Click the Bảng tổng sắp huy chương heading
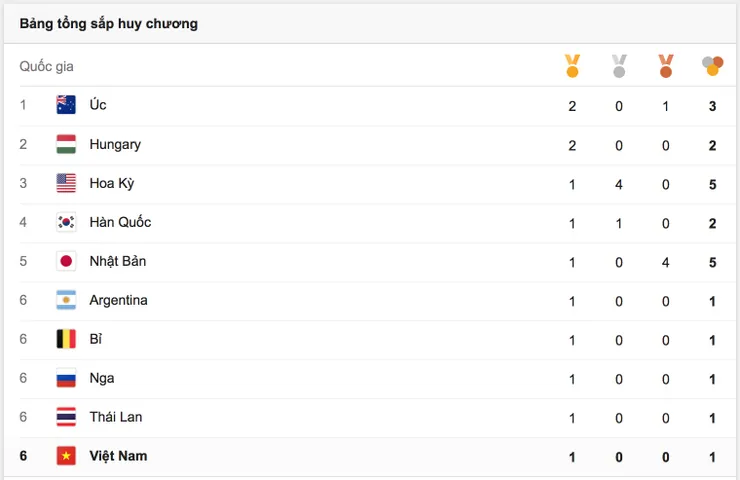This screenshot has width=740, height=480. click(109, 24)
